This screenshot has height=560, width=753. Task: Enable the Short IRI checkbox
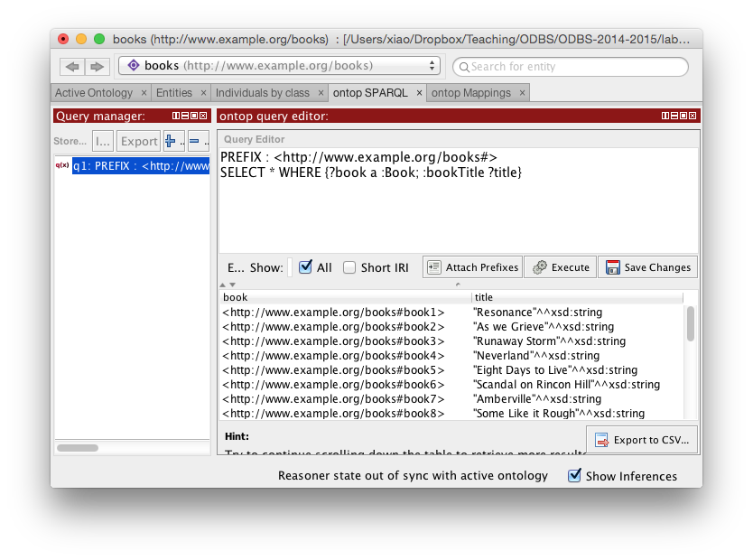point(349,267)
